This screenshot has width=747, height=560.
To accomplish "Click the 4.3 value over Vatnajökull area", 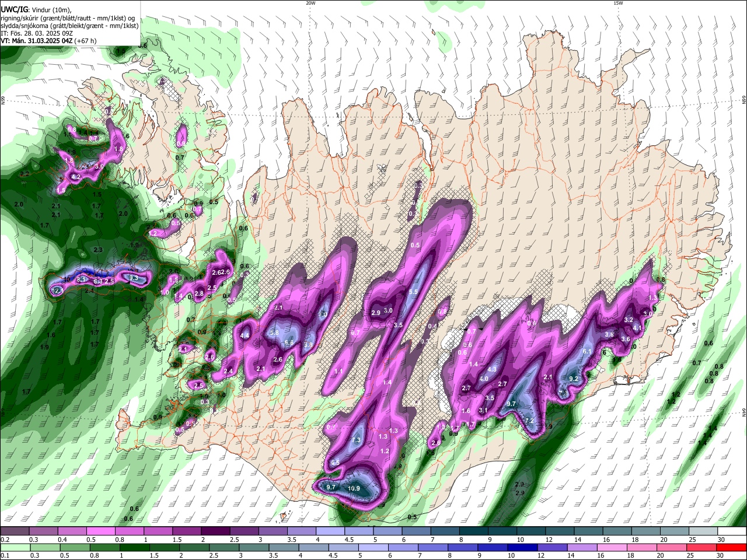I will coord(492,369).
